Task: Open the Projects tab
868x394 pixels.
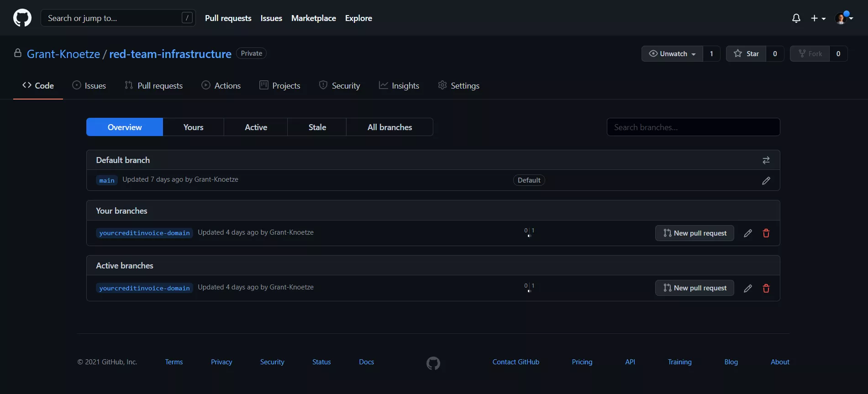Action: click(x=279, y=85)
